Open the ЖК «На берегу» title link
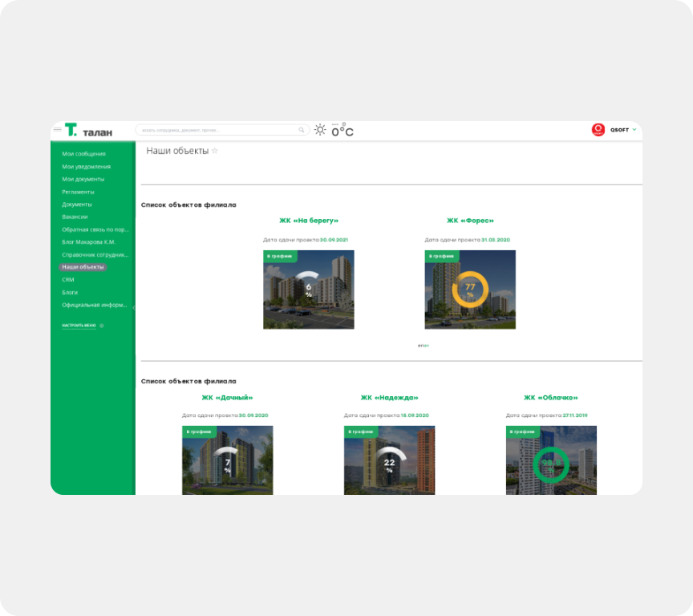This screenshot has width=693, height=616. pyautogui.click(x=309, y=221)
